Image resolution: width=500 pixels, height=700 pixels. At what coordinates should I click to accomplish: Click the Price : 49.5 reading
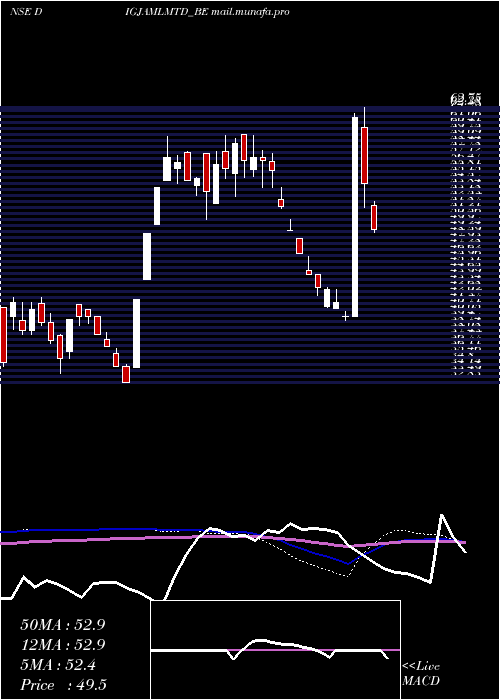coord(63,685)
